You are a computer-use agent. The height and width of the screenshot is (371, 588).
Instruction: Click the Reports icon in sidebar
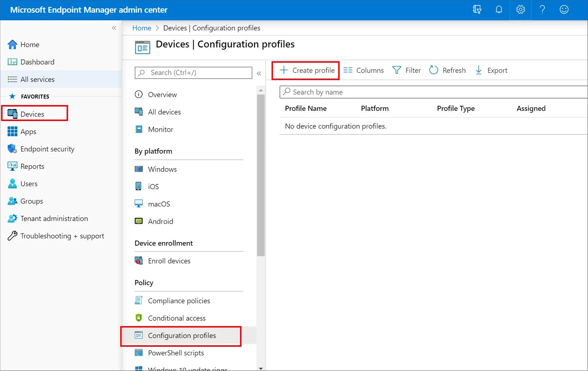coord(12,166)
